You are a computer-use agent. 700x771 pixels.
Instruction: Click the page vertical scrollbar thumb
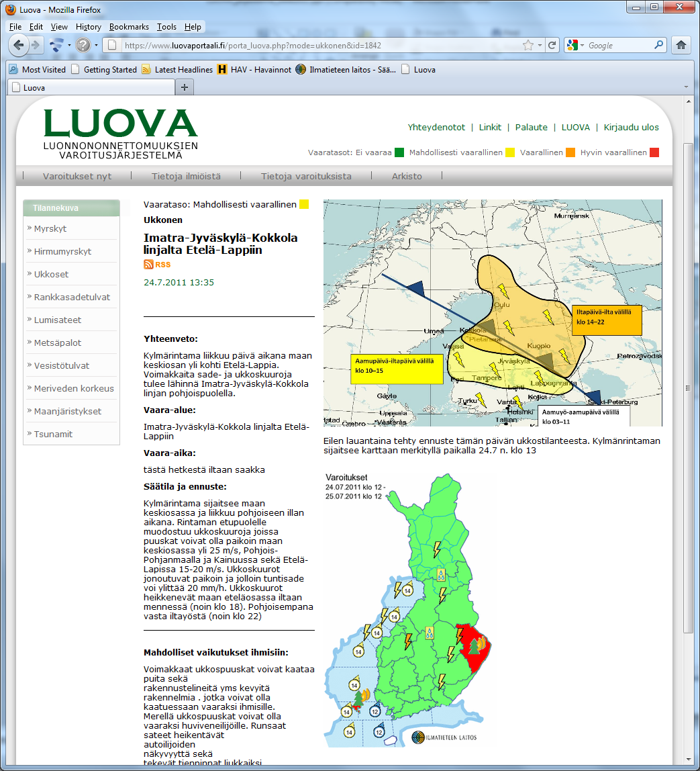click(x=688, y=388)
